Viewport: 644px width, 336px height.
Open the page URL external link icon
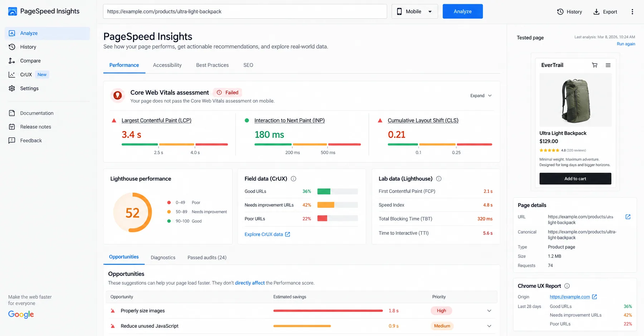click(628, 217)
